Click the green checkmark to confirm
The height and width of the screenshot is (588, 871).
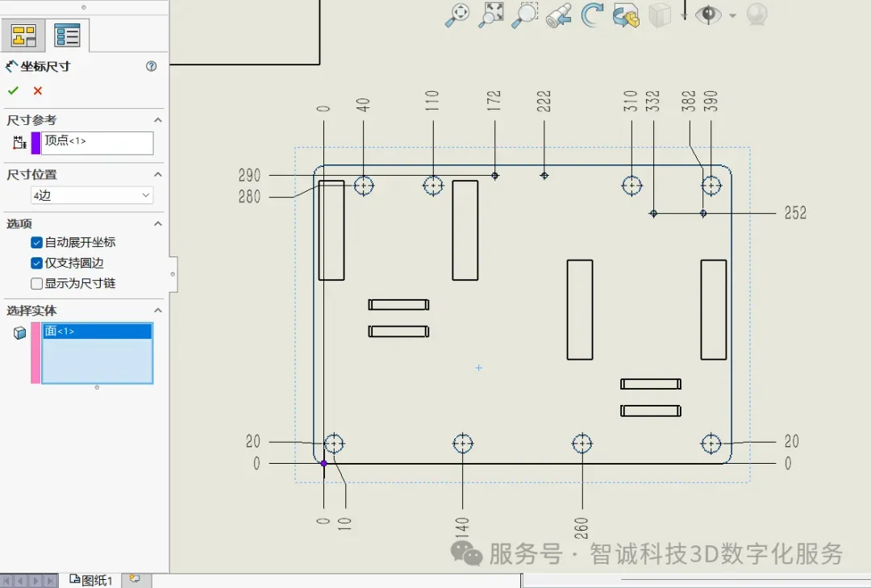(13, 90)
